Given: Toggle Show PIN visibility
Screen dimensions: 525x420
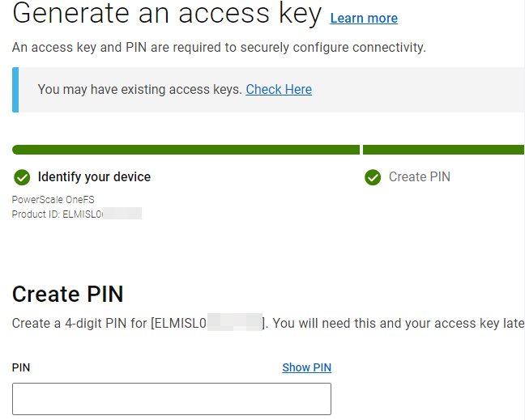Looking at the screenshot, I should tap(306, 367).
